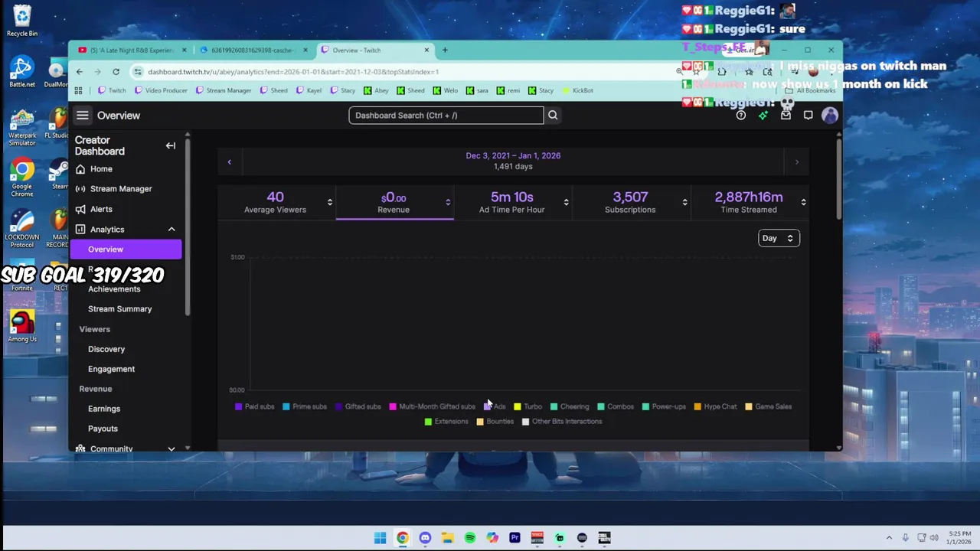The image size is (980, 551).
Task: Open the help question mark icon
Action: (x=740, y=116)
